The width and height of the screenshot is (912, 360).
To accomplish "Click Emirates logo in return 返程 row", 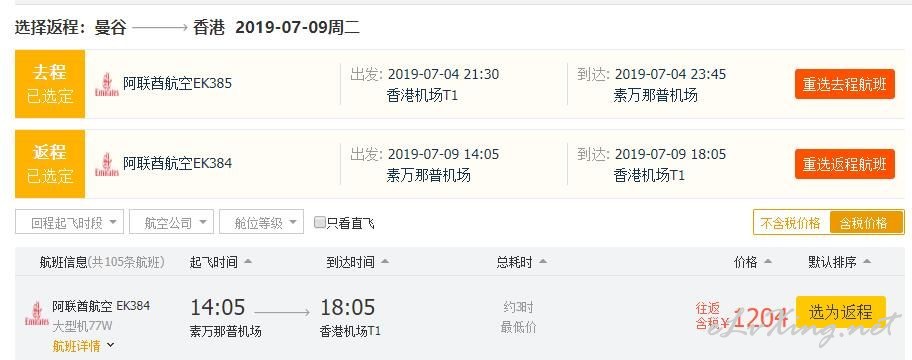I will point(106,164).
